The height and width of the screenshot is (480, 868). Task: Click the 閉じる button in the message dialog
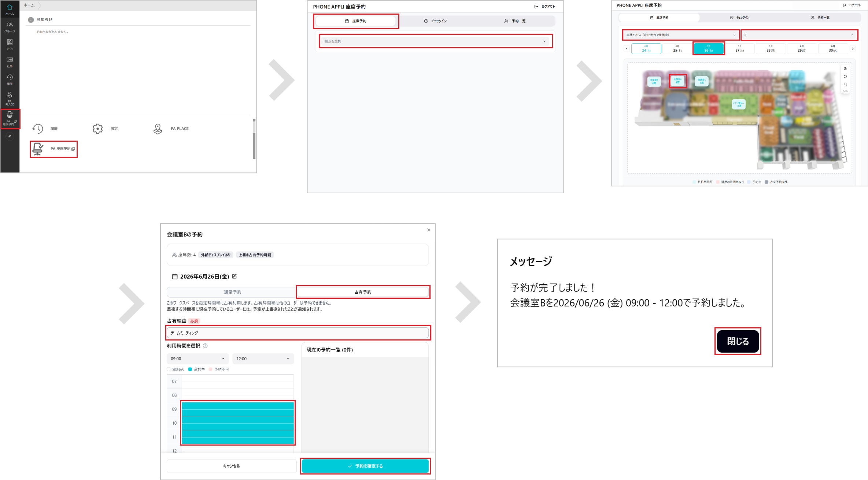pyautogui.click(x=738, y=341)
